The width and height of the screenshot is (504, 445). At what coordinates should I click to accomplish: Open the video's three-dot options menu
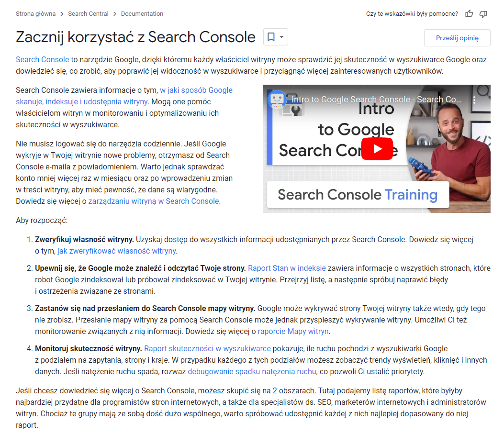474,100
